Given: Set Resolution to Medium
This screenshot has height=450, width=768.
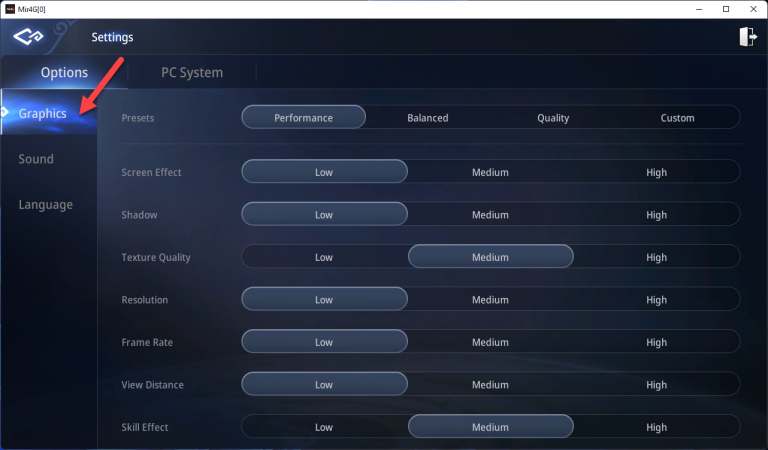Looking at the screenshot, I should tap(490, 300).
